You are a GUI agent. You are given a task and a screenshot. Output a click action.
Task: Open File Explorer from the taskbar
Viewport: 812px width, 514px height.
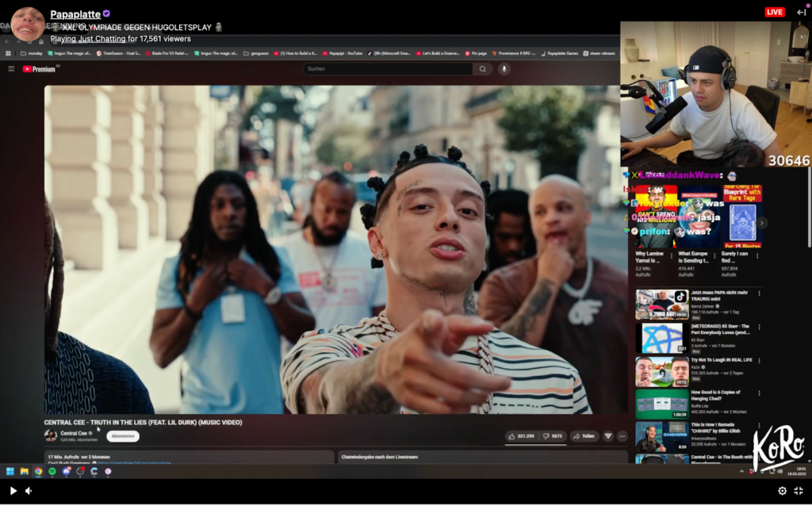click(x=25, y=471)
